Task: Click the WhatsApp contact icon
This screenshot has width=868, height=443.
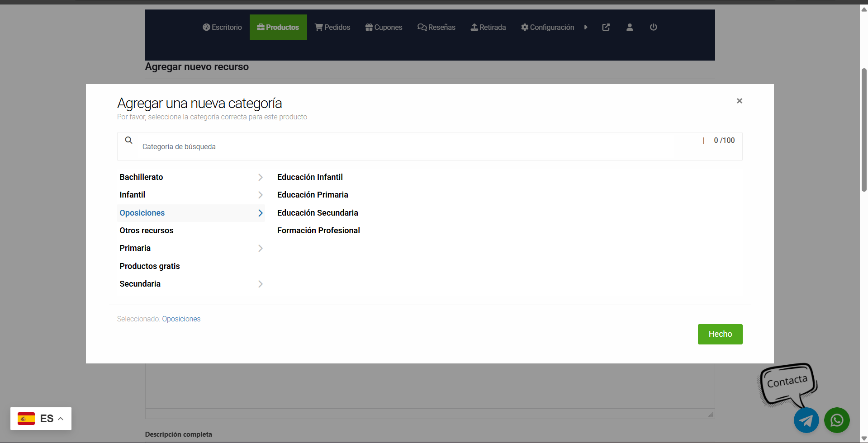Action: (836, 420)
